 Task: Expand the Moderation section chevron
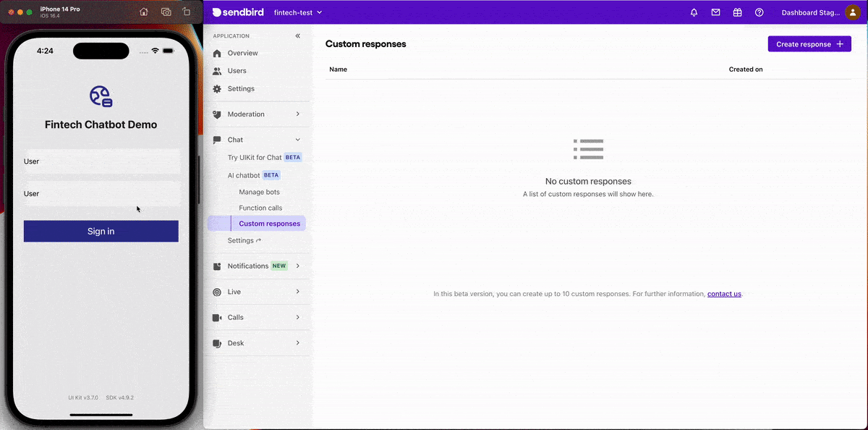click(x=298, y=114)
